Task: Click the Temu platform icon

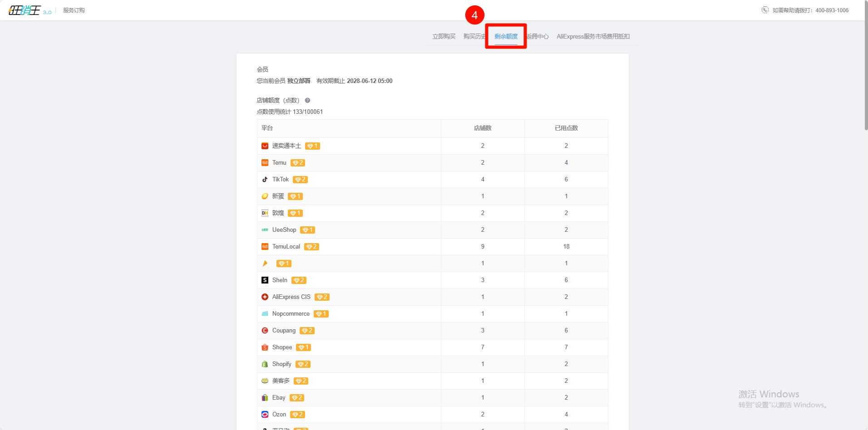Action: click(x=265, y=163)
